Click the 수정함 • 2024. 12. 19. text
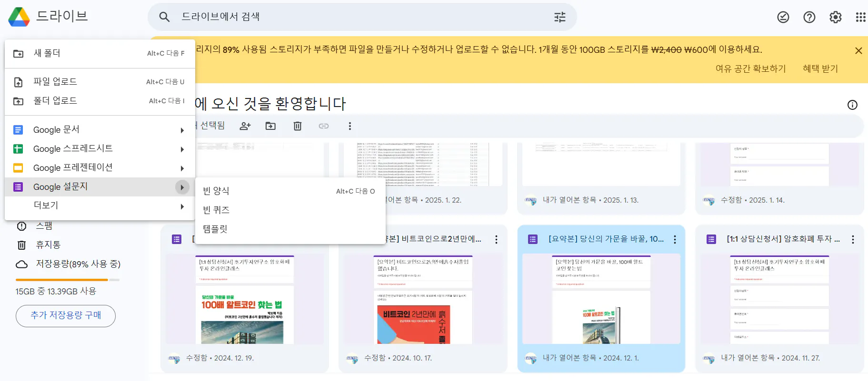This screenshot has height=381, width=868. [x=219, y=358]
